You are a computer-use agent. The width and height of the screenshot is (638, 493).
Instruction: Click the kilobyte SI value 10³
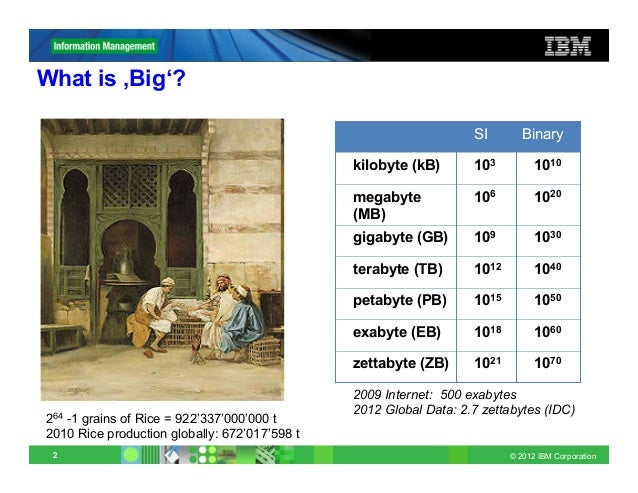pos(485,164)
